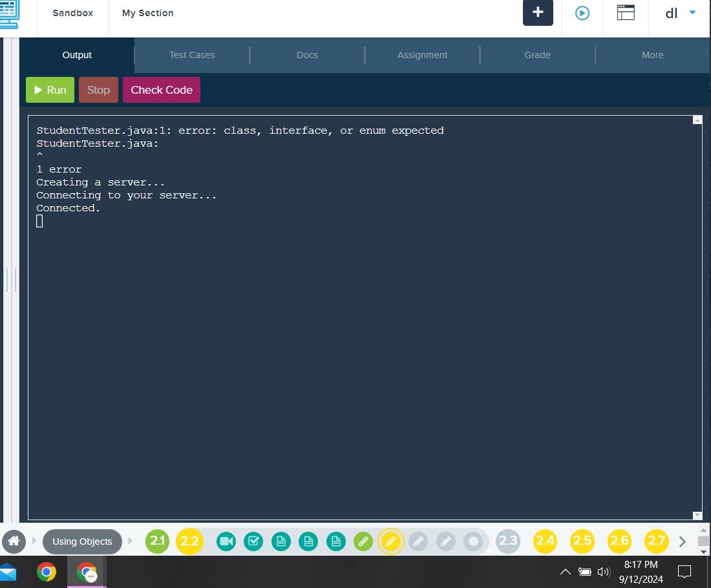Screen dimensions: 711x588
Task: Switch to the Test Cases tab
Action: coord(192,55)
